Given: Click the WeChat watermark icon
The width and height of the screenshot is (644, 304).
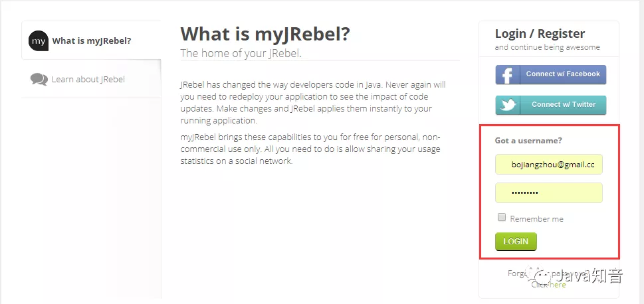Looking at the screenshot, I should point(542,276).
